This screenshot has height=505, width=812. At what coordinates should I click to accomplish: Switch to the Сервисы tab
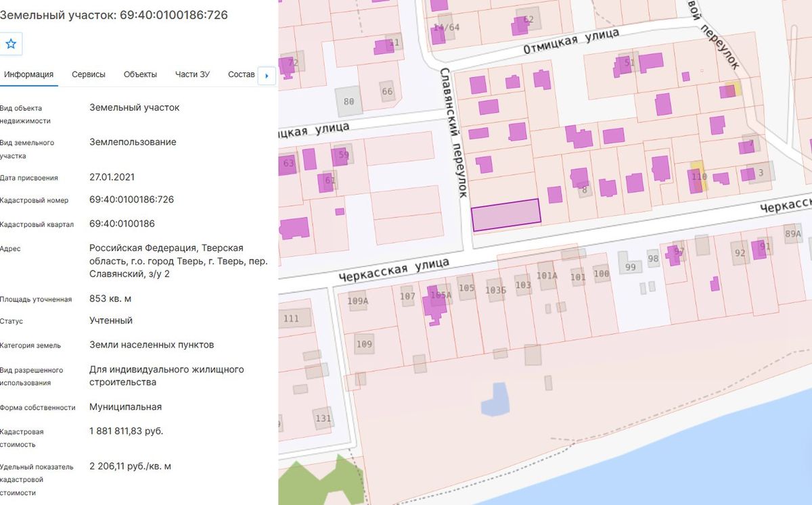tap(89, 74)
